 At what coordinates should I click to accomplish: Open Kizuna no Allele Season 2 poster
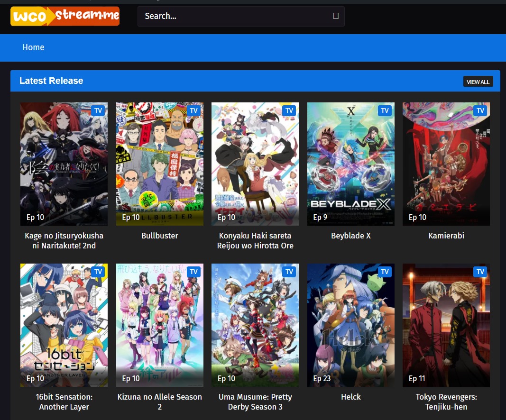click(160, 325)
